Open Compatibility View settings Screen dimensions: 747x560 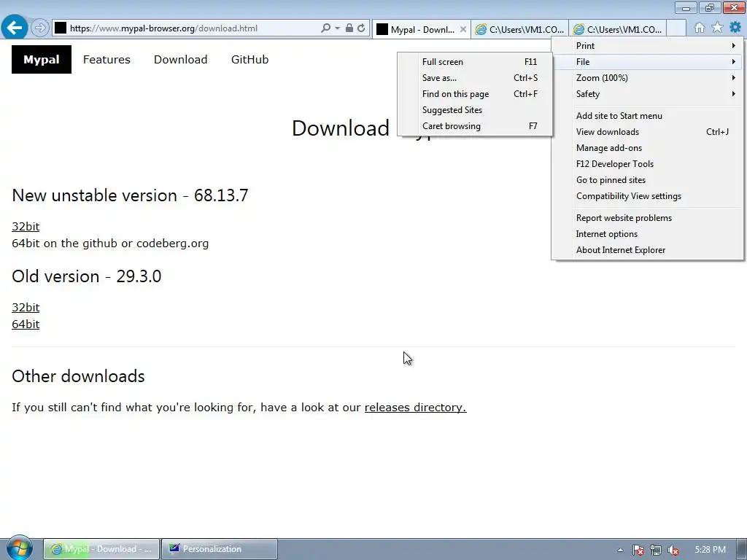tap(648, 196)
